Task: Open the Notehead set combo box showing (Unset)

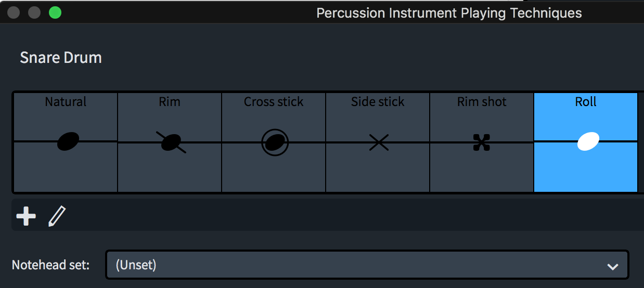Action: [367, 265]
